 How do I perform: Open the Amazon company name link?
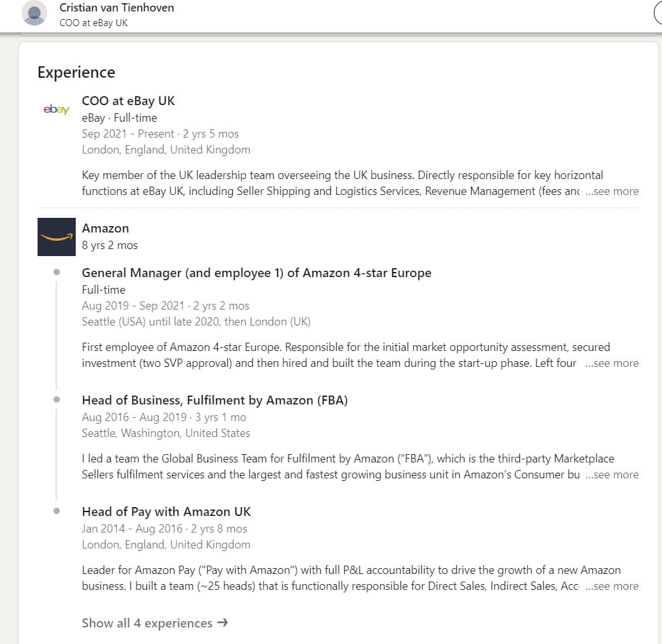[105, 228]
